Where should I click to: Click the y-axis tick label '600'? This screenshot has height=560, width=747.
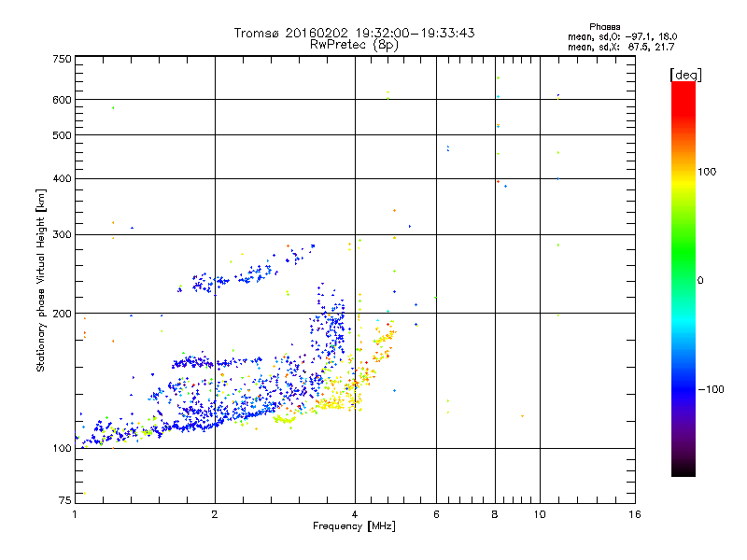tap(62, 100)
